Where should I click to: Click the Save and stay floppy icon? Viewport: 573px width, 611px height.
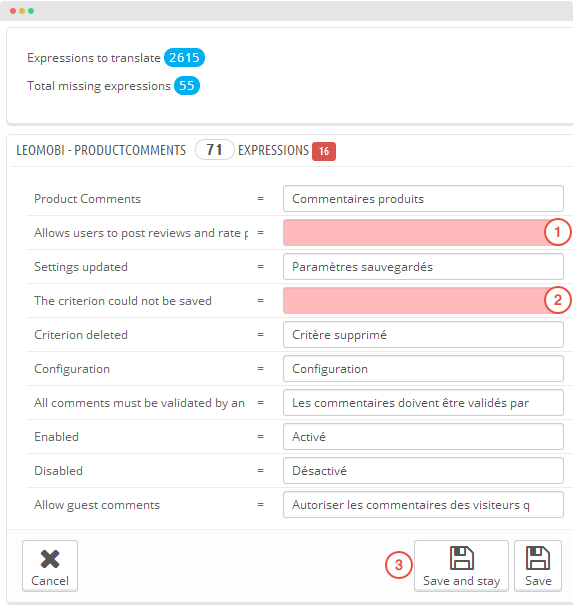coord(462,558)
